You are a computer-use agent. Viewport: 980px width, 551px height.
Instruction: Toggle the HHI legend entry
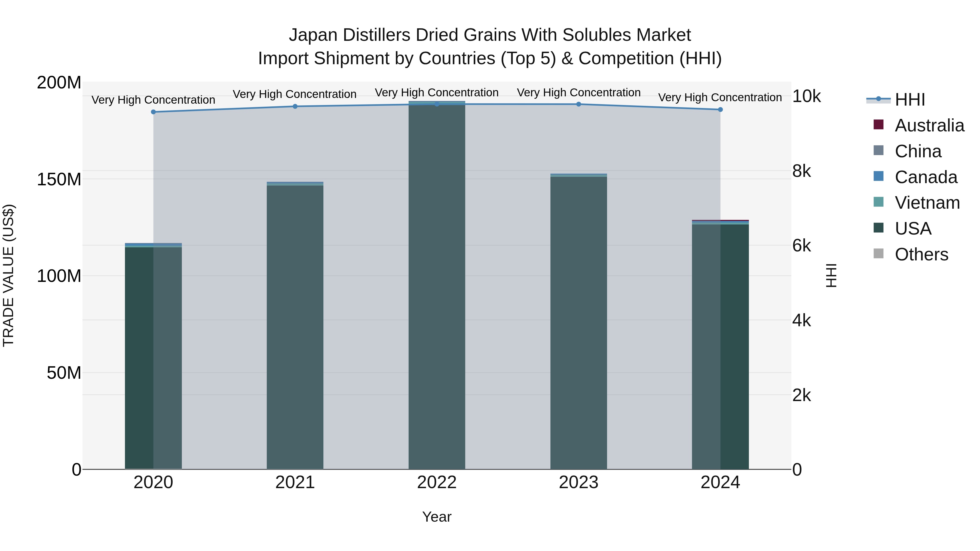coord(896,100)
